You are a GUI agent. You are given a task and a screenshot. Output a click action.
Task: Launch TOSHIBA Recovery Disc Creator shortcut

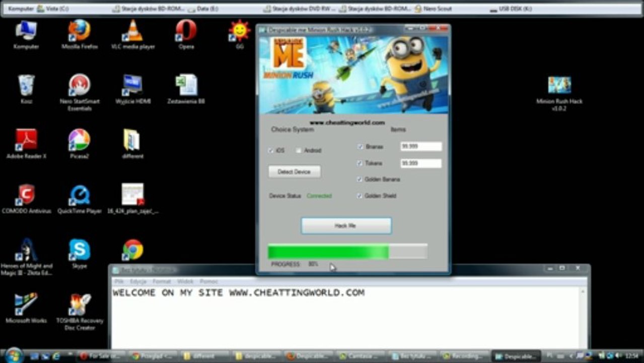pyautogui.click(x=80, y=312)
